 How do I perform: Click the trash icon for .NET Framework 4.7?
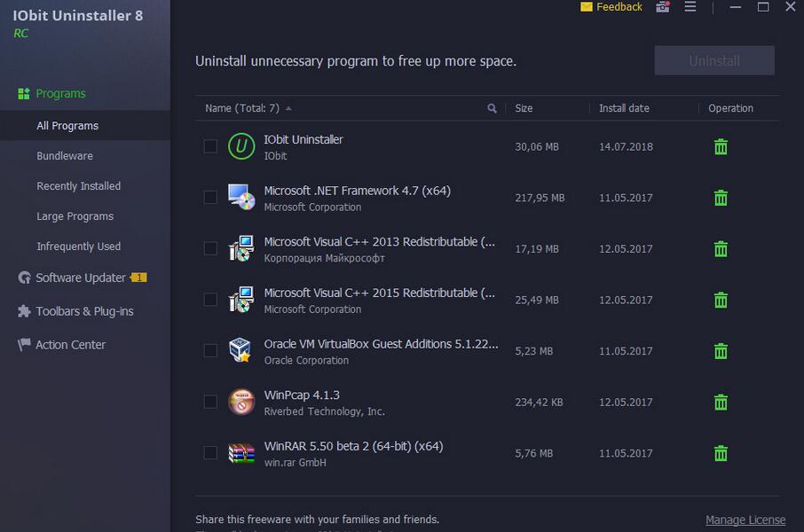pyautogui.click(x=721, y=198)
